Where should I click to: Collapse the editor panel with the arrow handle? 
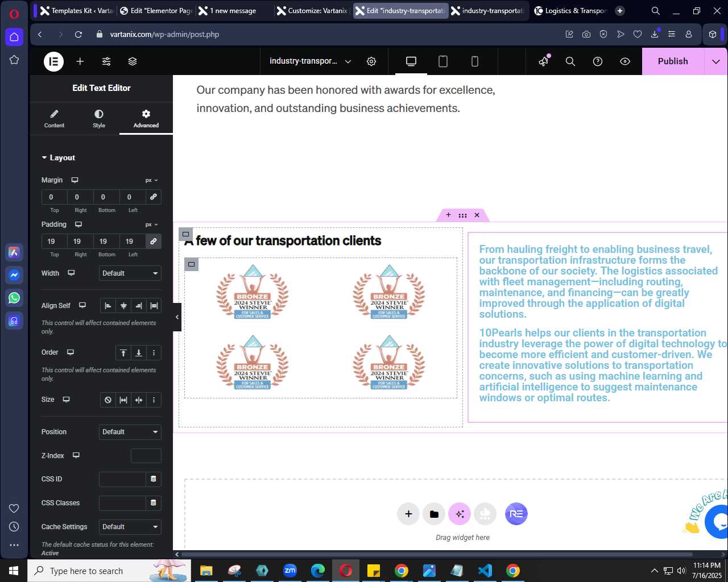coord(177,317)
